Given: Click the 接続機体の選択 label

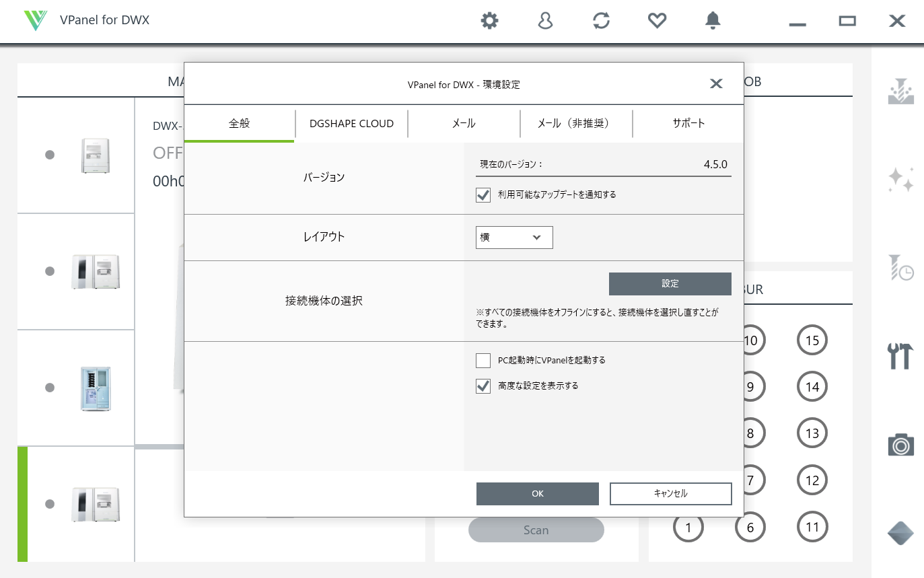Looking at the screenshot, I should click(x=324, y=301).
